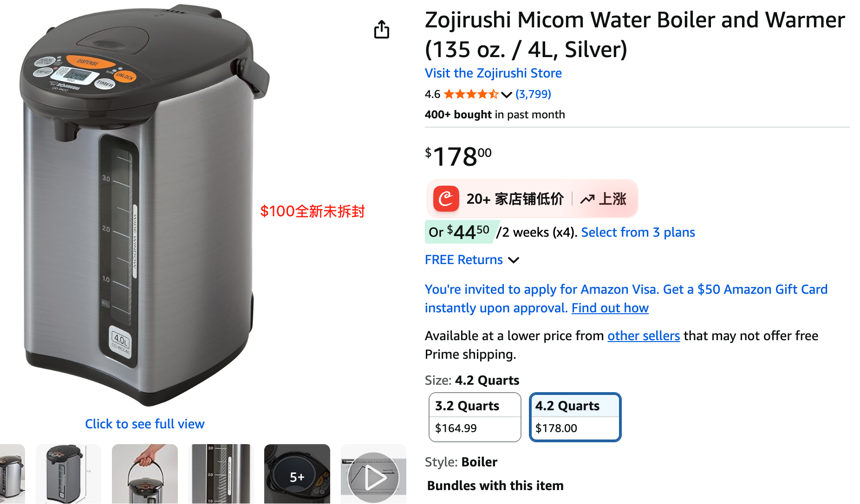Click the red price-comparison extension logo
This screenshot has width=860, height=504.
446,199
